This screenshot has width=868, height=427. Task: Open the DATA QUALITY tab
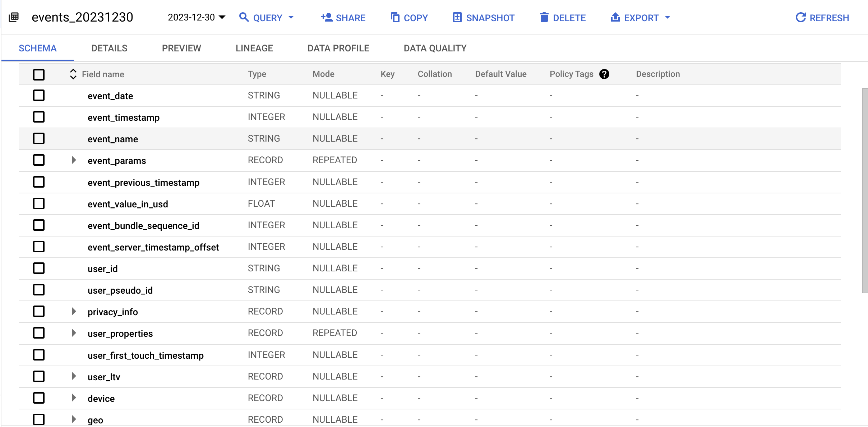click(x=435, y=48)
